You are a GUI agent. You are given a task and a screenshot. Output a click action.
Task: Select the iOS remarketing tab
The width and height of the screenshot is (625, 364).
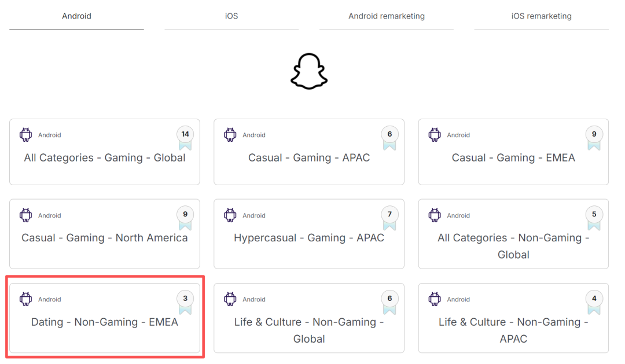coord(541,16)
